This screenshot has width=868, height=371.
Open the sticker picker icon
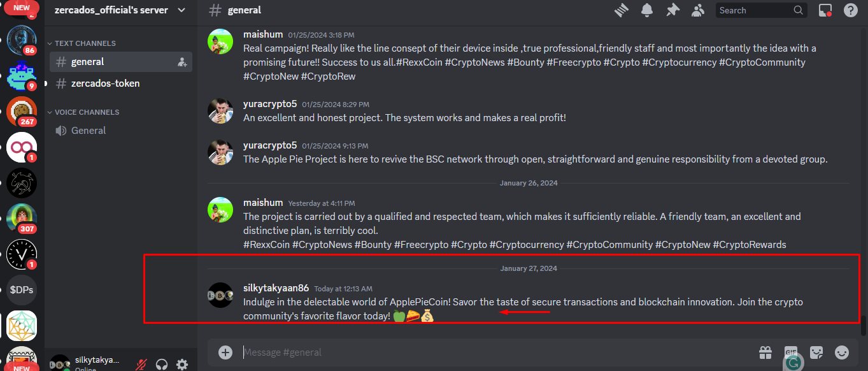coord(816,352)
